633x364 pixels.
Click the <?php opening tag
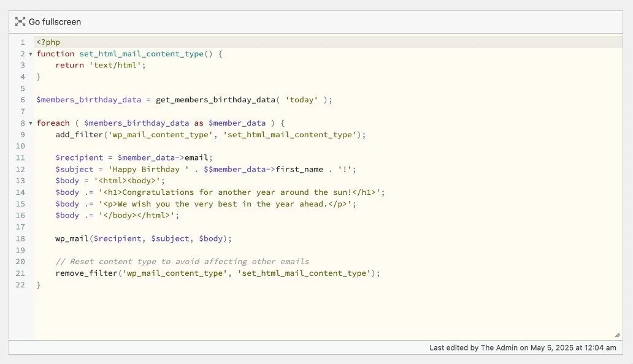48,42
